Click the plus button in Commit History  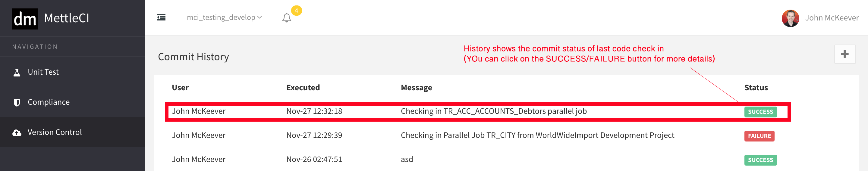coord(844,54)
